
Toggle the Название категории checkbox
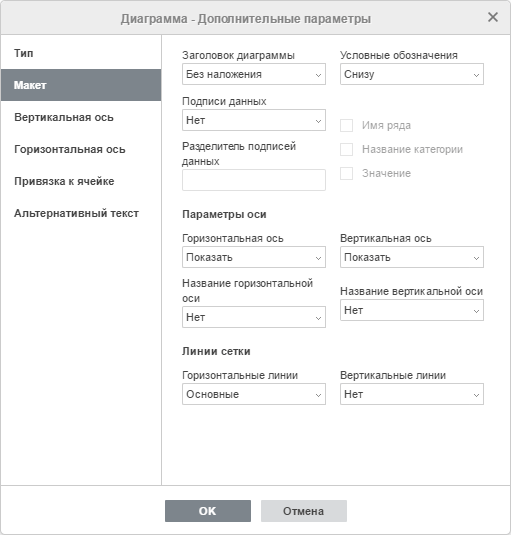tap(347, 149)
